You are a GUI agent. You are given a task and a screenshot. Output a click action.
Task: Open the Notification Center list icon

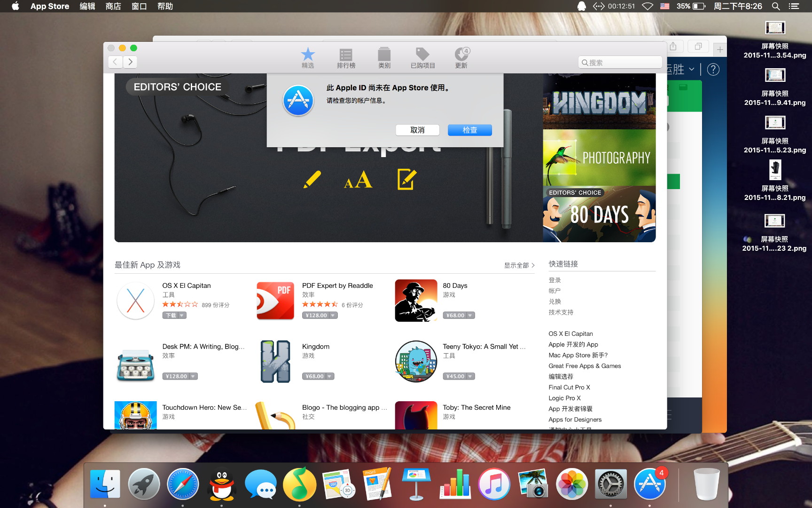[794, 6]
